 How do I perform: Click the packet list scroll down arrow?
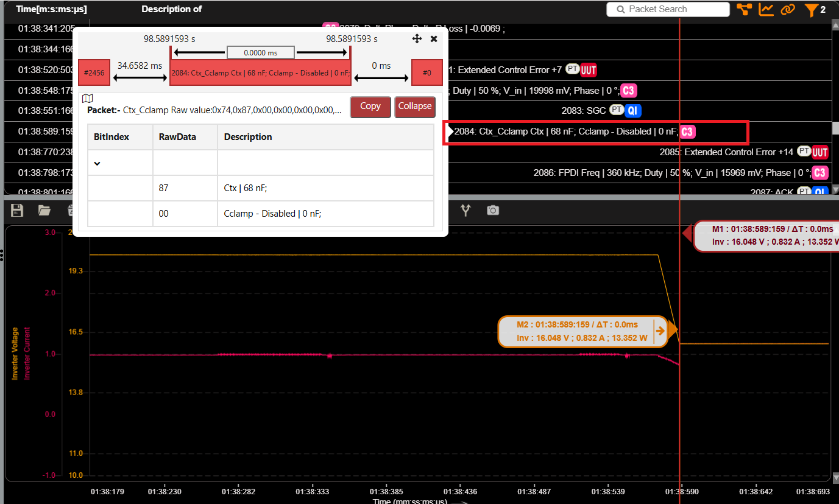pos(835,190)
